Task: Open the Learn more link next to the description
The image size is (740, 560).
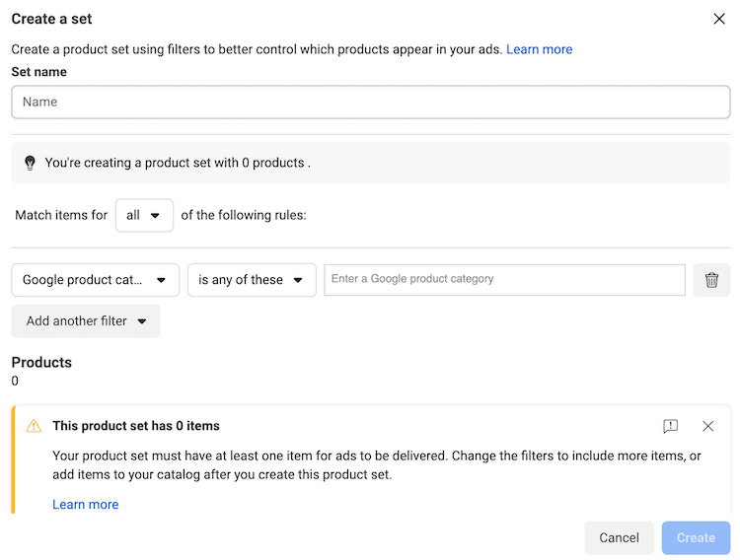Action: [x=539, y=49]
